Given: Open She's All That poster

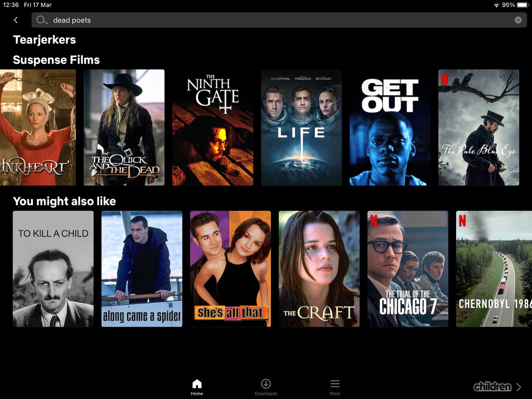Looking at the screenshot, I should 231,269.
